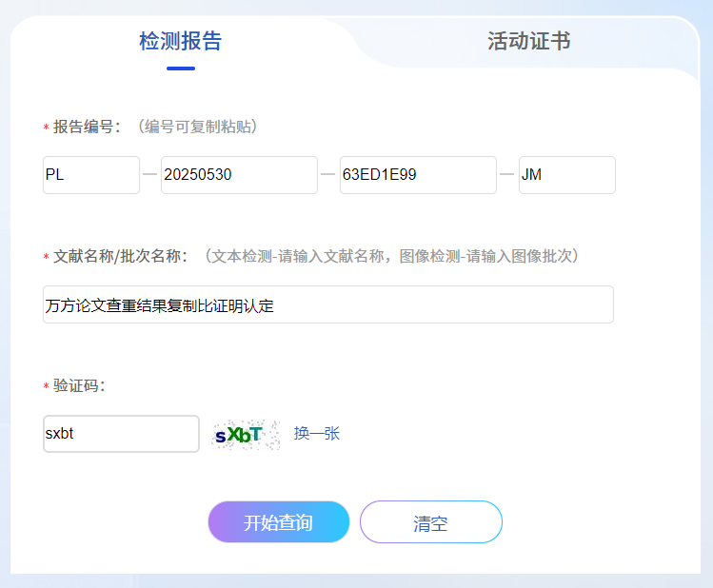713x588 pixels.
Task: Click the hint about 文本检测-请输入文献名称
Action: 391,256
